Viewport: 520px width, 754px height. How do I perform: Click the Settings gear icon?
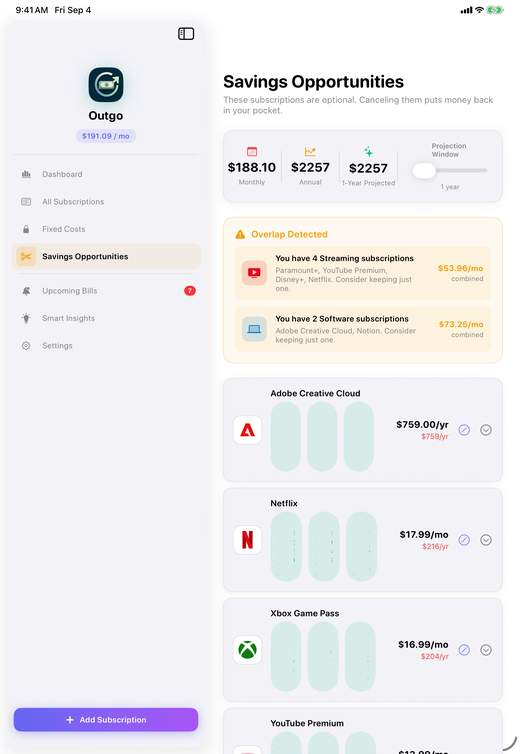pyautogui.click(x=26, y=346)
